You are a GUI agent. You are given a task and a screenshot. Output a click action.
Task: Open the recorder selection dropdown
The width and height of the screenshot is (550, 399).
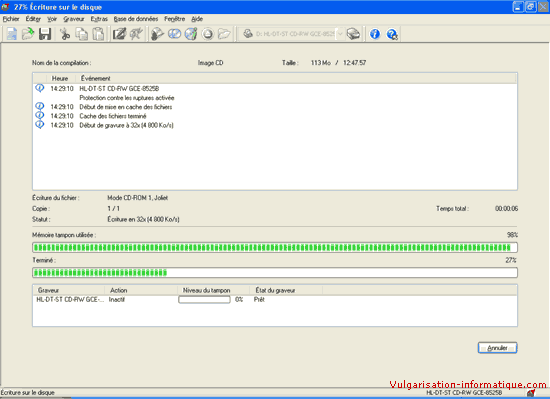(340, 34)
